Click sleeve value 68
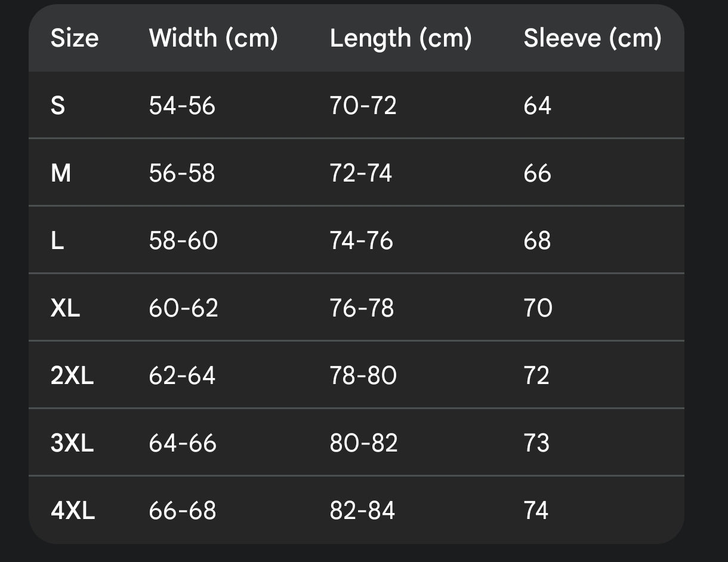 coord(537,241)
